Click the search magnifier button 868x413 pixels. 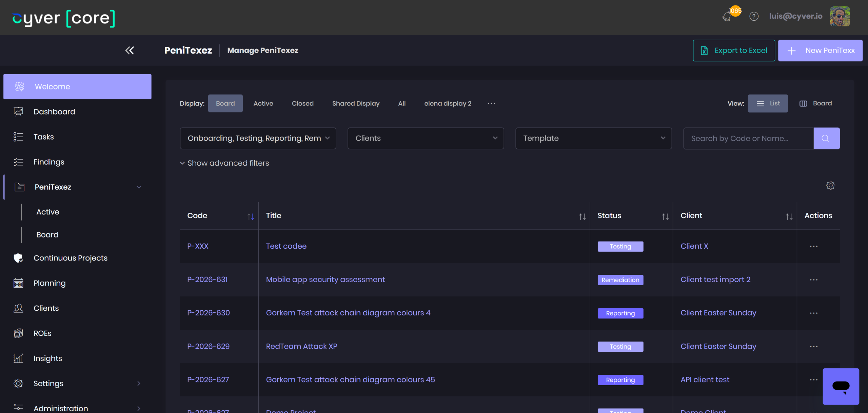click(x=826, y=138)
